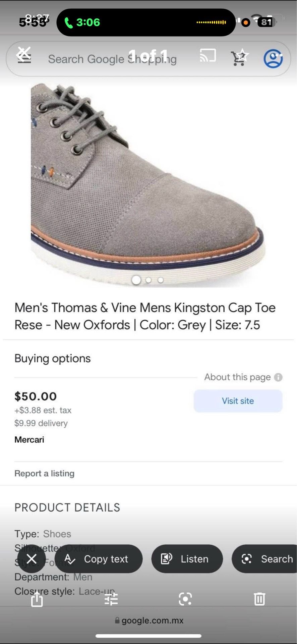This screenshot has height=644, width=297.
Task: Tap the share icon in bottom toolbar
Action: (x=37, y=599)
